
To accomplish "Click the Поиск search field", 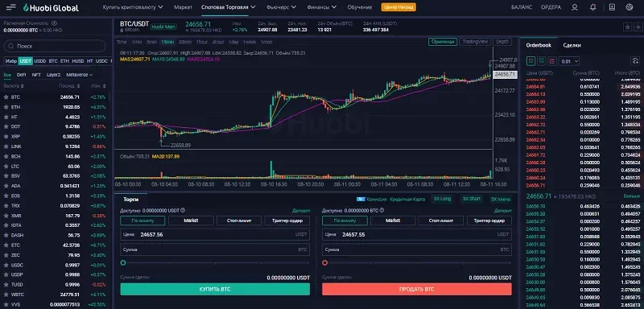I will [x=55, y=46].
